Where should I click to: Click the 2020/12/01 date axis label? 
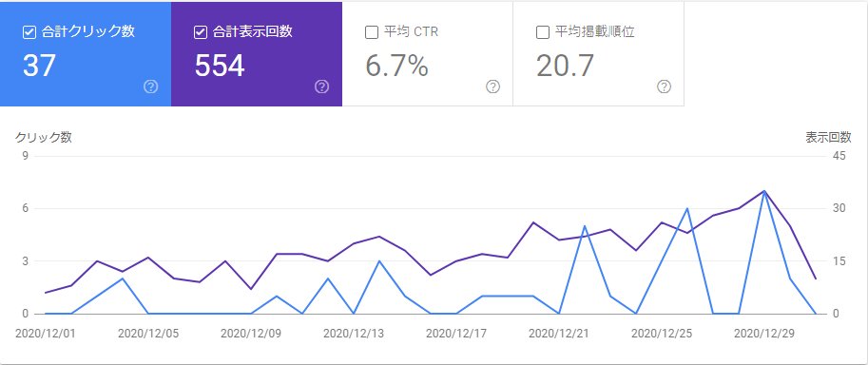pos(46,334)
